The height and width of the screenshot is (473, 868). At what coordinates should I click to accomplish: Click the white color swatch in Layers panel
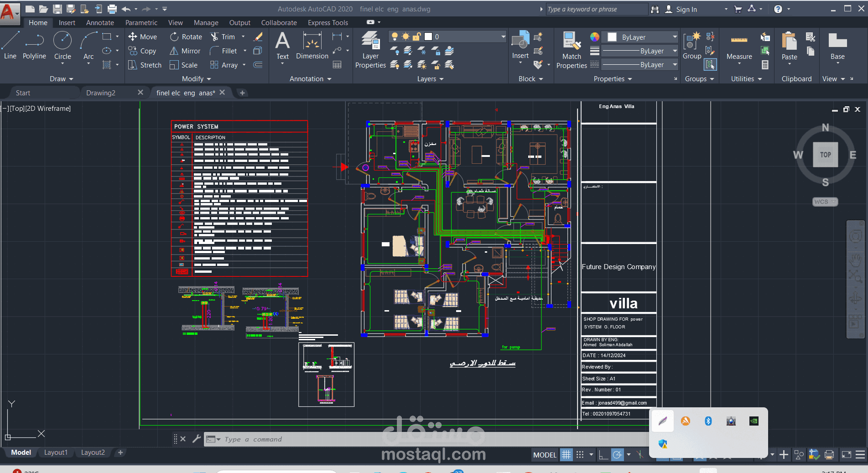428,36
